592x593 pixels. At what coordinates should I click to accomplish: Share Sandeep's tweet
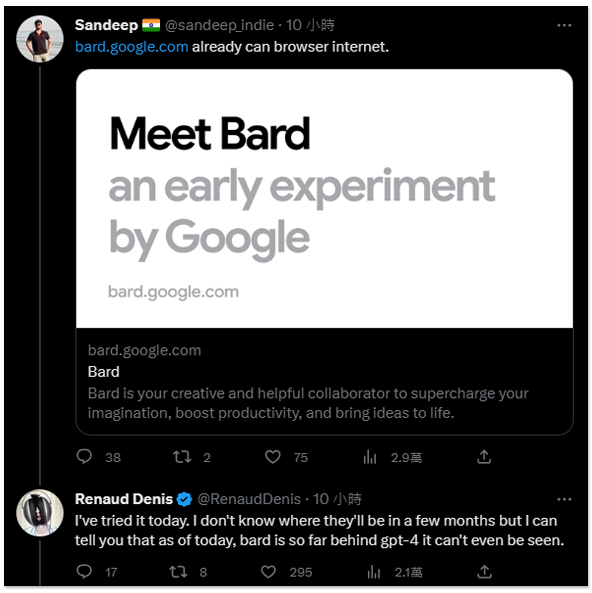pyautogui.click(x=484, y=456)
